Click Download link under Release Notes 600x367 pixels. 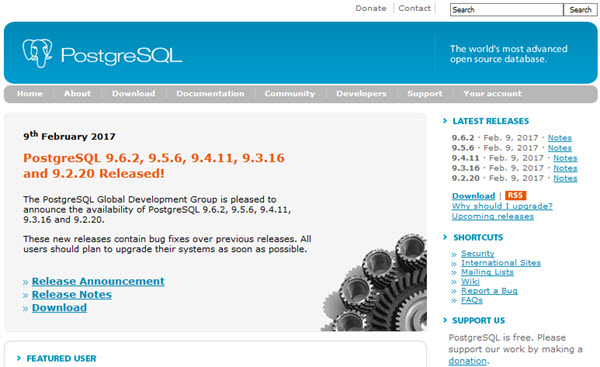(59, 308)
